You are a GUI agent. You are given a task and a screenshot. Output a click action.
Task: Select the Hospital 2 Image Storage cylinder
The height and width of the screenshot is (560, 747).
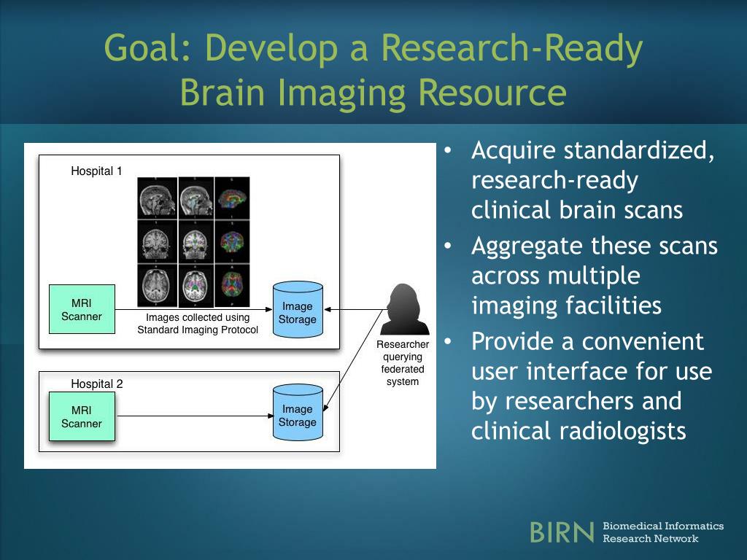[x=298, y=413]
